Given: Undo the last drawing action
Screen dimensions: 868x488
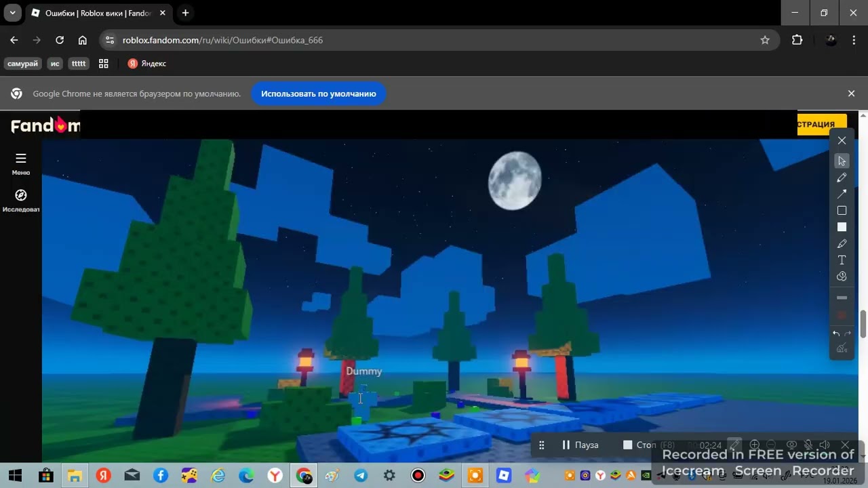Looking at the screenshot, I should tap(836, 333).
